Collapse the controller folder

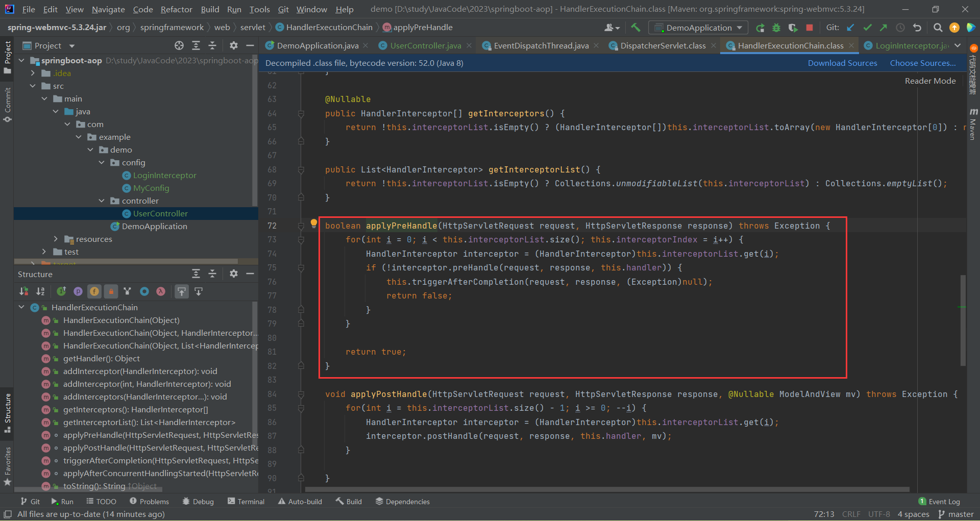102,201
